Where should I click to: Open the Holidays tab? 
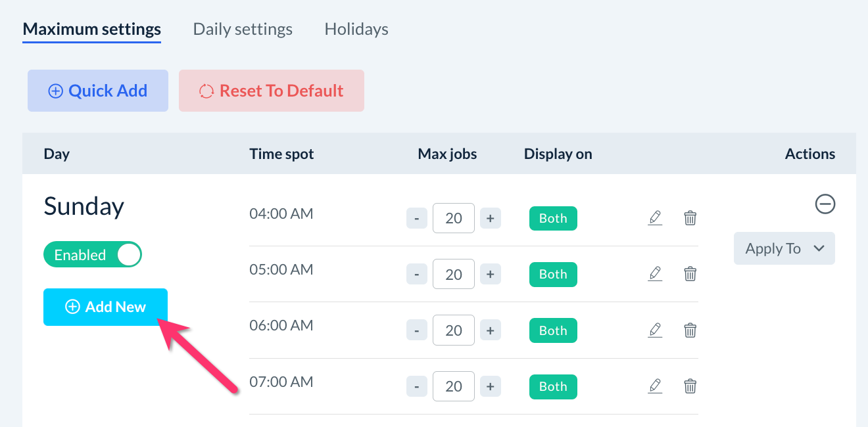[356, 30]
